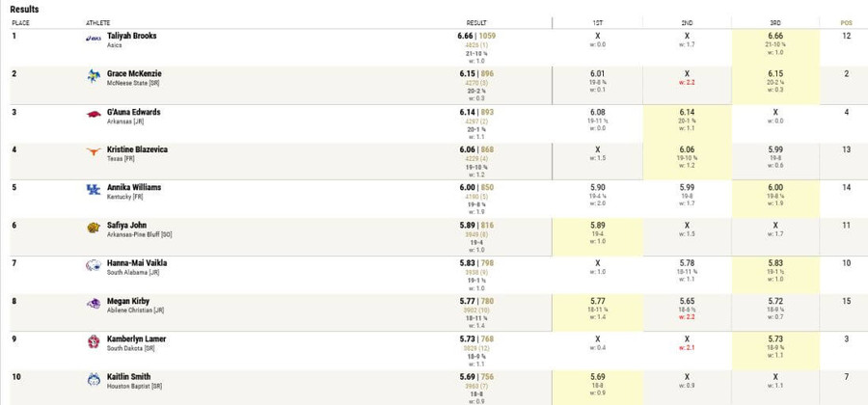Click the Kentucky UK logo icon

(x=94, y=190)
